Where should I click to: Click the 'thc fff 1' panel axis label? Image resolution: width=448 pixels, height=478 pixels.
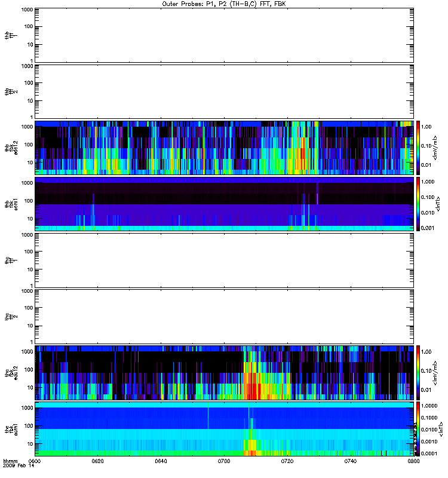click(11, 261)
